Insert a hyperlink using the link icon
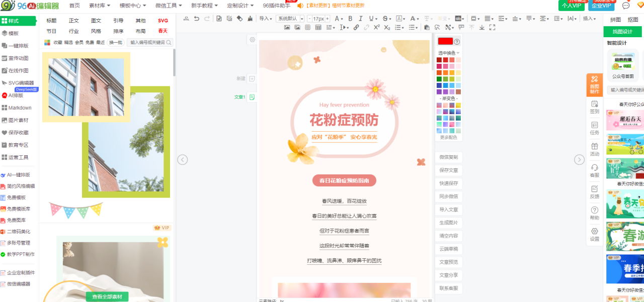Image resolution: width=644 pixels, height=302 pixels. click(356, 28)
